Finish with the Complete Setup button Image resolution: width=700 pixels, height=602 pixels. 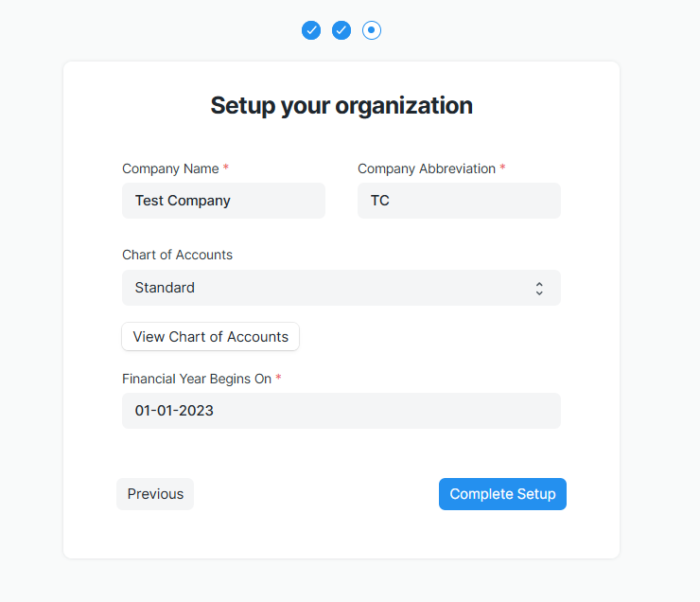click(x=502, y=494)
